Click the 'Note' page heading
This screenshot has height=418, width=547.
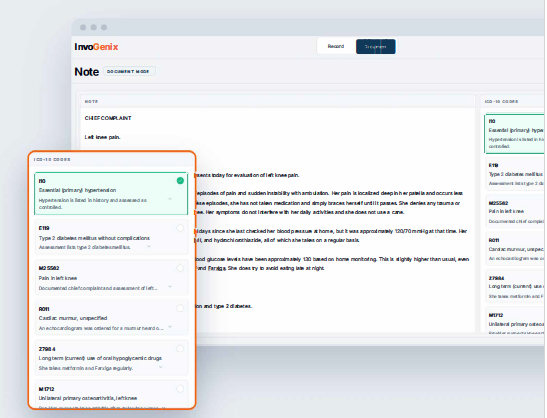click(x=87, y=72)
